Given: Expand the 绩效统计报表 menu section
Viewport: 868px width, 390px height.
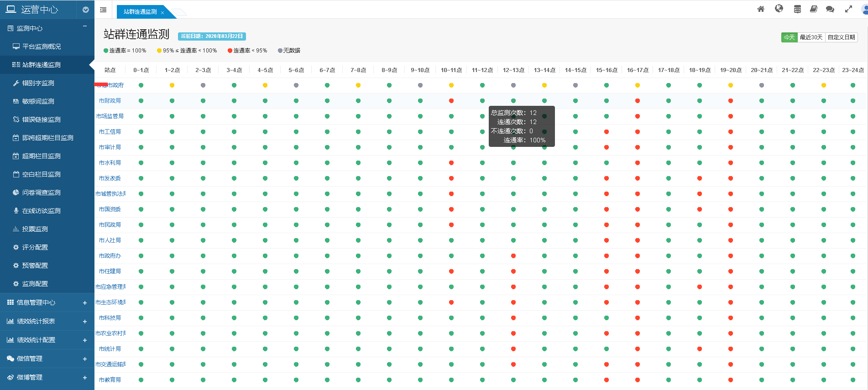Looking at the screenshot, I should tap(85, 322).
